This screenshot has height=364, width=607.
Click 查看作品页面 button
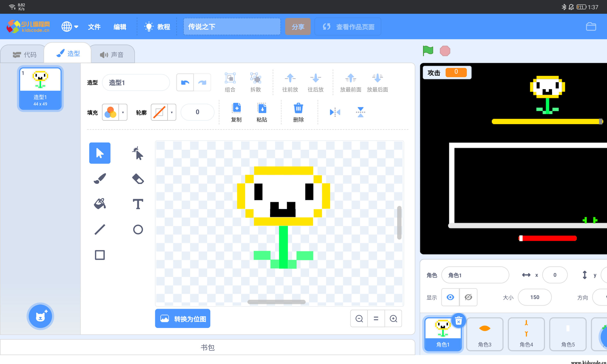348,27
